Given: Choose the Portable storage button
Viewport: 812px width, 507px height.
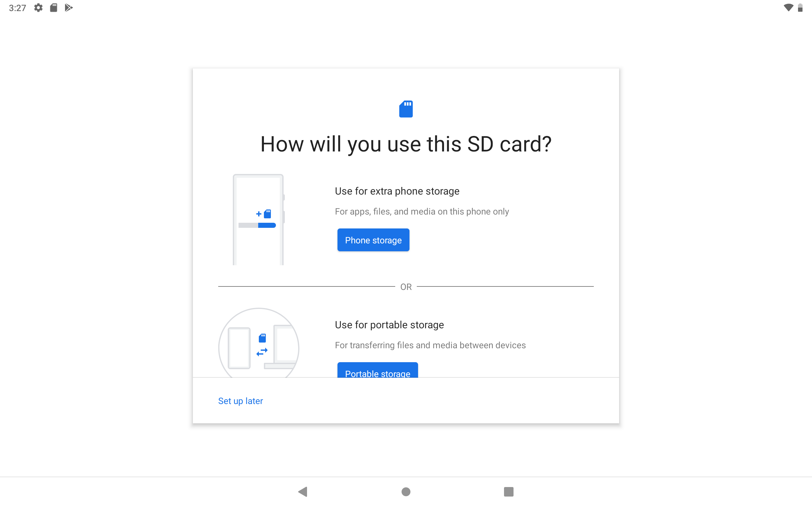Looking at the screenshot, I should point(377,370).
